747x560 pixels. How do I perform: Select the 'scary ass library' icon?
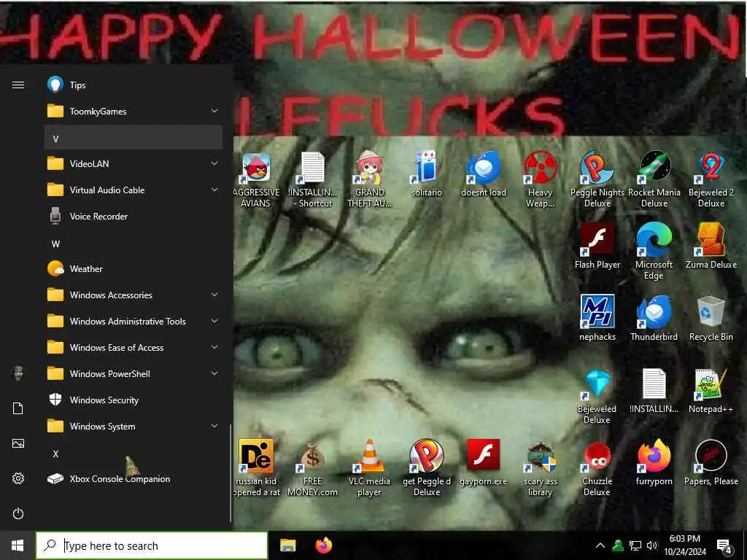click(x=541, y=468)
